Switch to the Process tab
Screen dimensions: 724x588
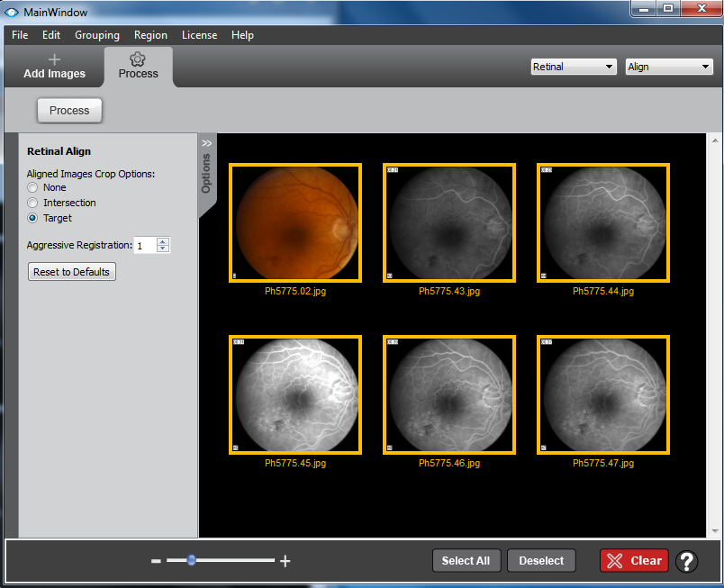(x=138, y=67)
